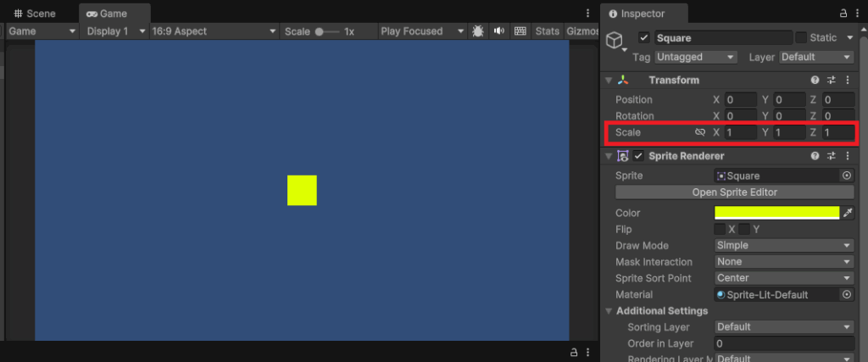Viewport: 868px width, 362px height.
Task: Click the Position X field
Action: (x=740, y=100)
